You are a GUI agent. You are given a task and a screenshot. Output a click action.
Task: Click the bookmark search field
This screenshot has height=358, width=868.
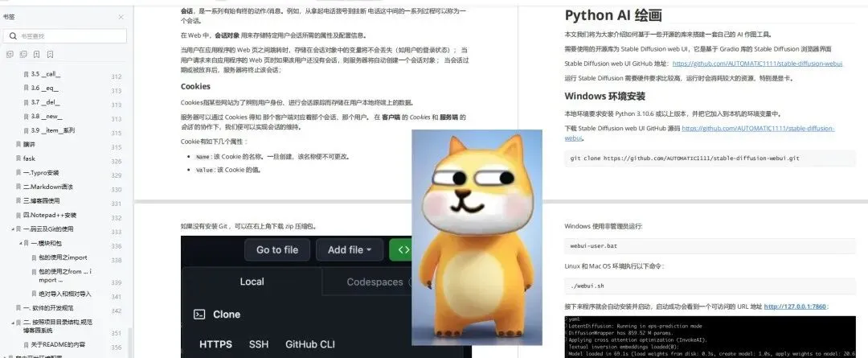[65, 36]
